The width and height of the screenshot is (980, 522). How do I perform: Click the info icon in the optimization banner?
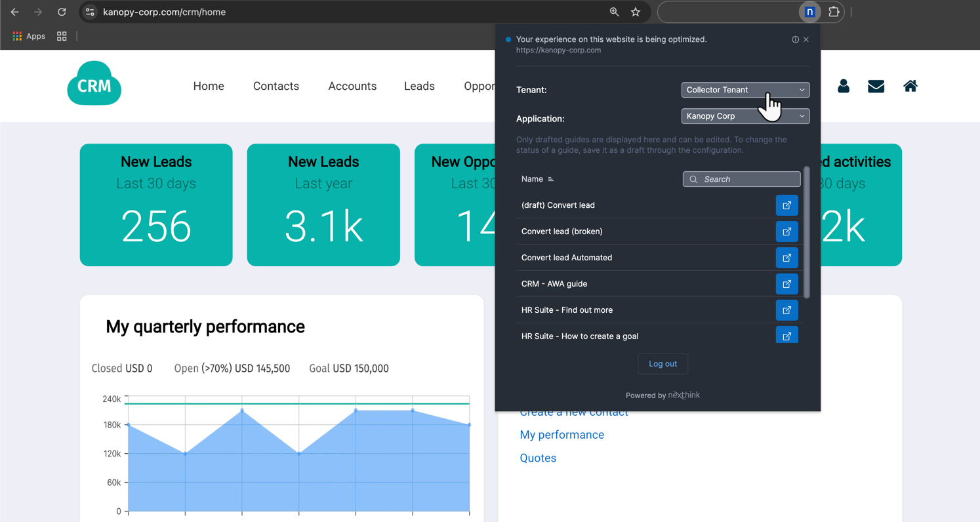click(795, 39)
